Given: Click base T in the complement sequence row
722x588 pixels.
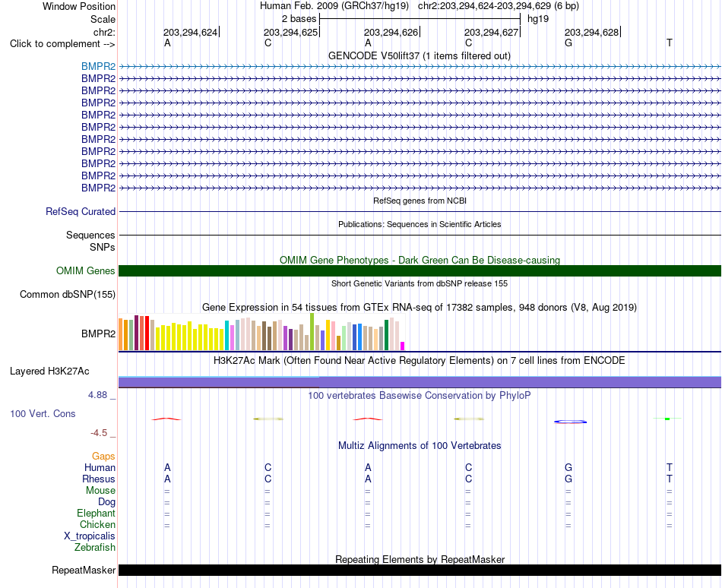Looking at the screenshot, I should 669,43.
